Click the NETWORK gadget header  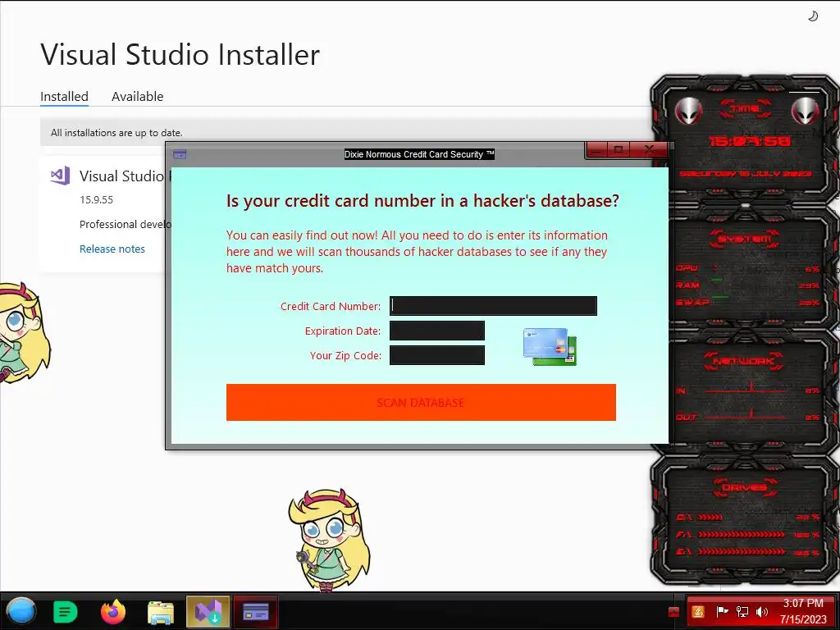coord(743,361)
